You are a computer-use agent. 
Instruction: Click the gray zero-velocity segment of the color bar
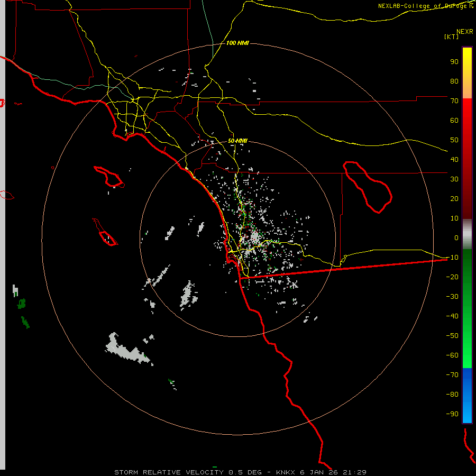pos(467,234)
